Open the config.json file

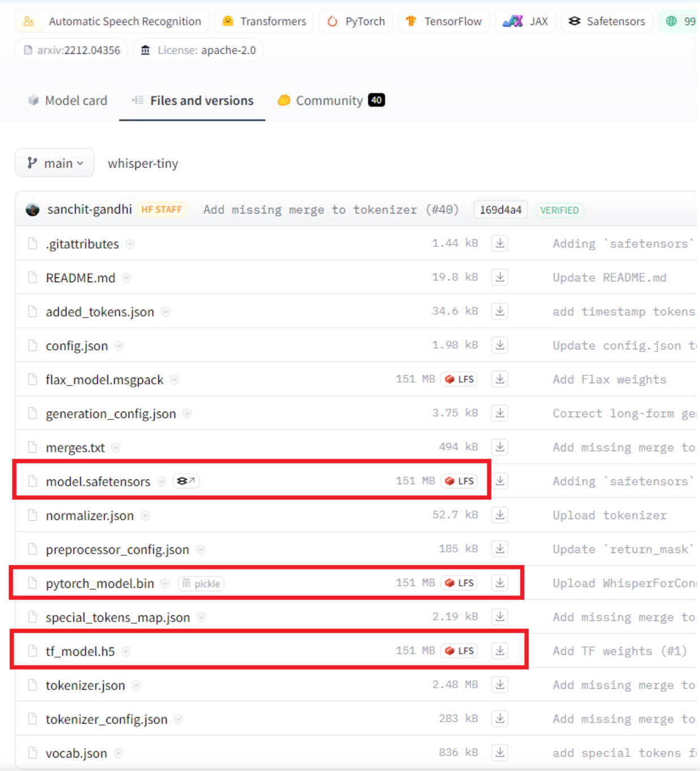76,346
